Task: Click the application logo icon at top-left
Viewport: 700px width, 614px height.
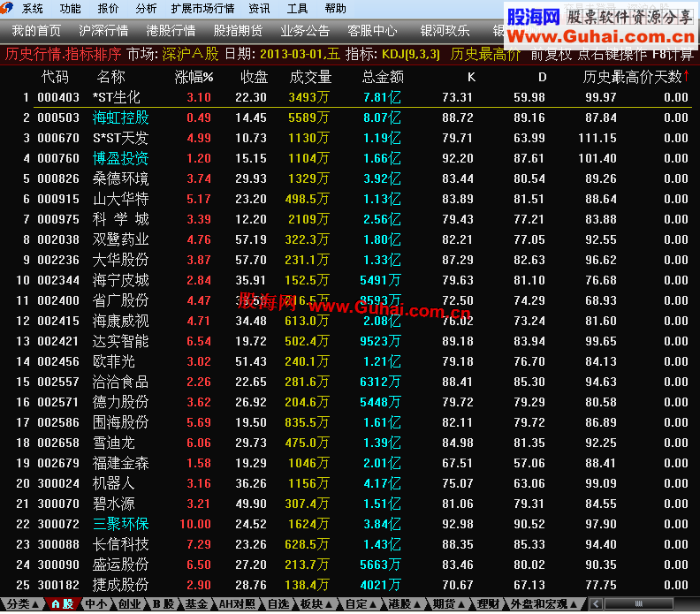Action: 6,8
